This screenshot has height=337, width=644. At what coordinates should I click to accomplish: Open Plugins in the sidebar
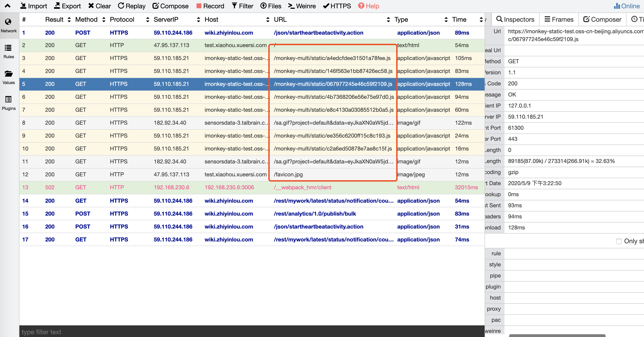[9, 103]
